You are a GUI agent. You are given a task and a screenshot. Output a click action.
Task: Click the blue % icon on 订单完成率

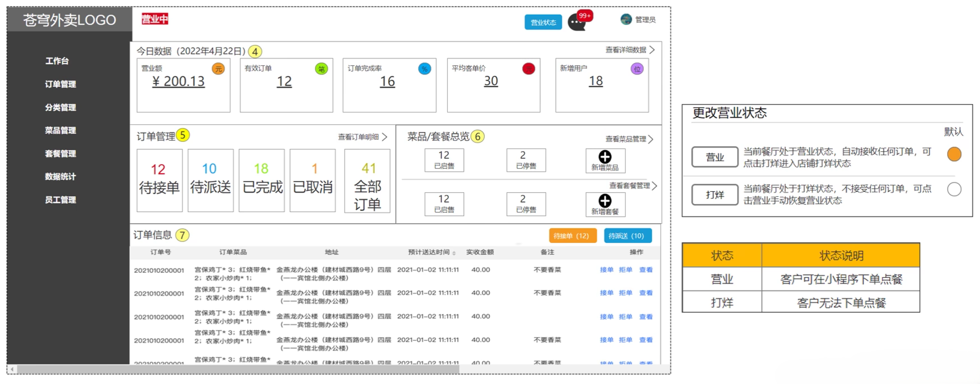tap(424, 69)
